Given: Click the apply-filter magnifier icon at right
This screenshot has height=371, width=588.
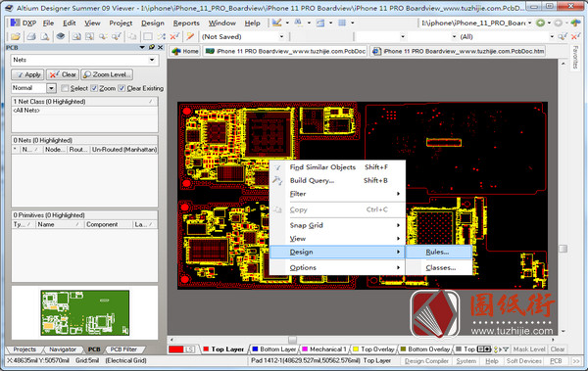Looking at the screenshot, I should click(x=563, y=37).
